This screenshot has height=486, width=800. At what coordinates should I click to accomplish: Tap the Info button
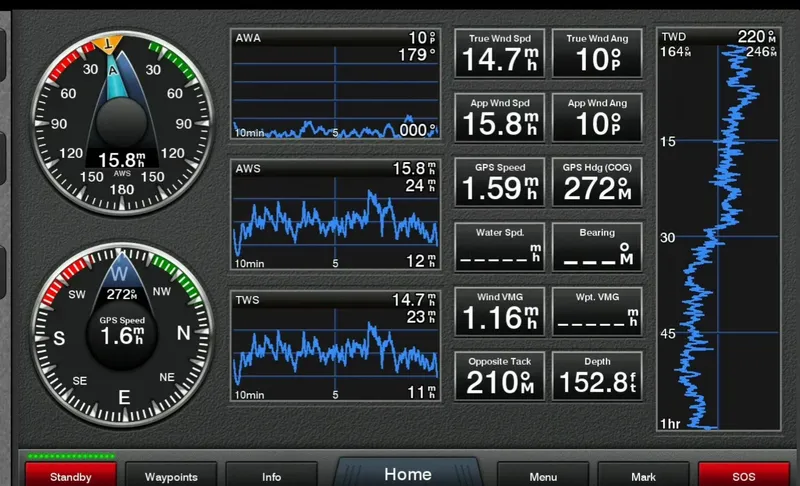(271, 476)
